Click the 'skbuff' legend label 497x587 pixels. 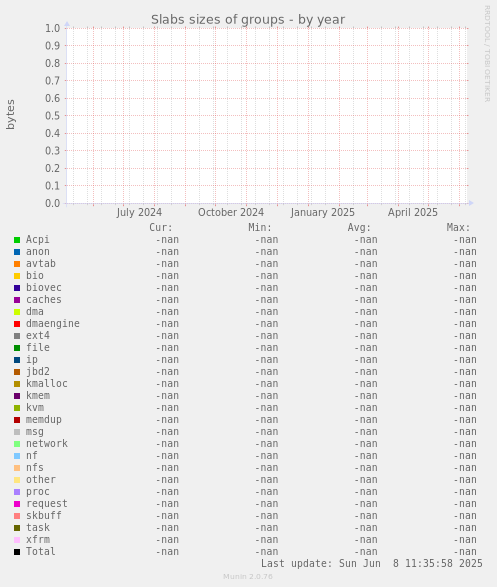(43, 515)
